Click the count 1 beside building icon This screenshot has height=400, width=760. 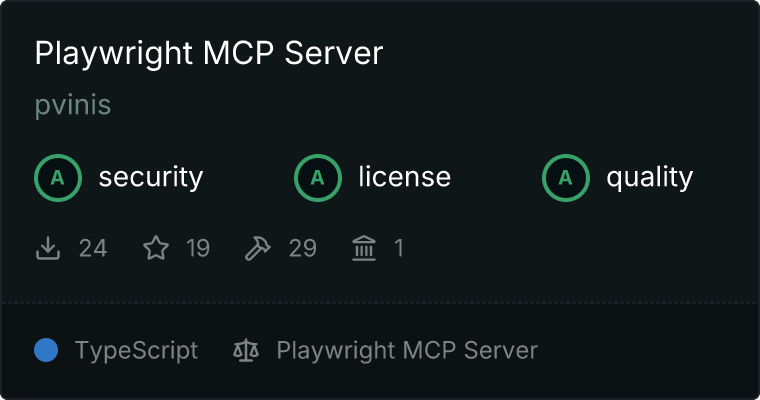[x=399, y=248]
